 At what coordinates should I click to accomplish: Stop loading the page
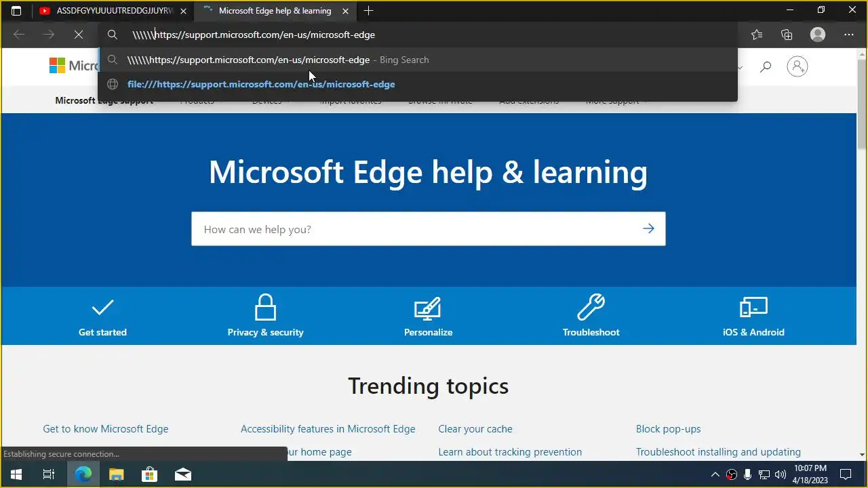point(78,35)
